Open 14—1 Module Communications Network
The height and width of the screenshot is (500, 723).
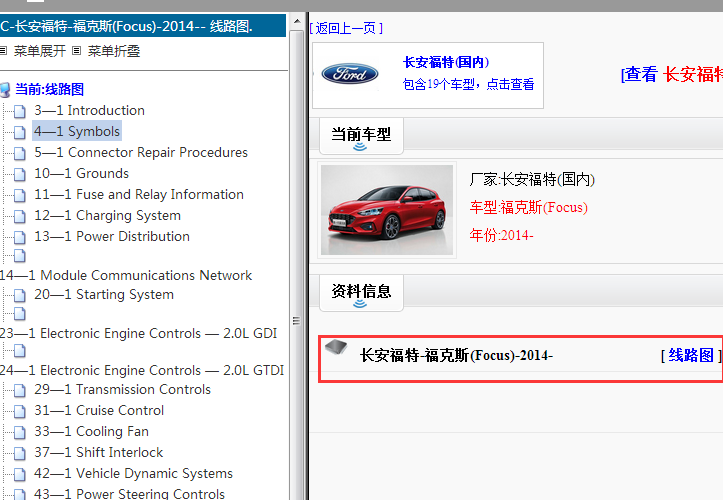click(126, 275)
